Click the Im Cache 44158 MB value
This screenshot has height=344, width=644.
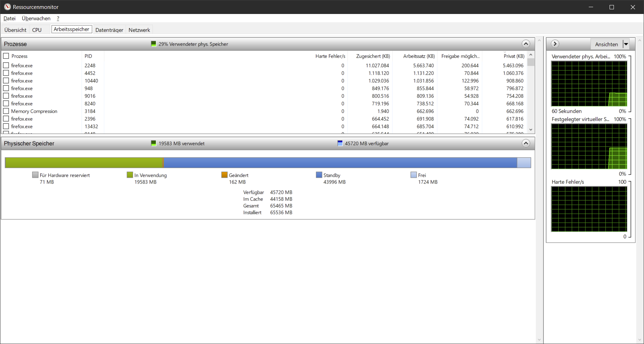pos(281,199)
